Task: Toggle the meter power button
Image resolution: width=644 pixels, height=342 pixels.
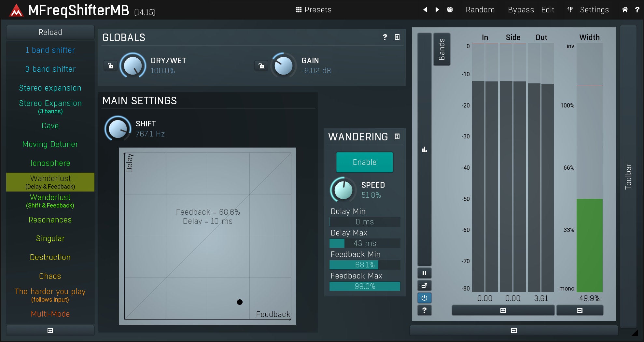Action: click(x=424, y=298)
